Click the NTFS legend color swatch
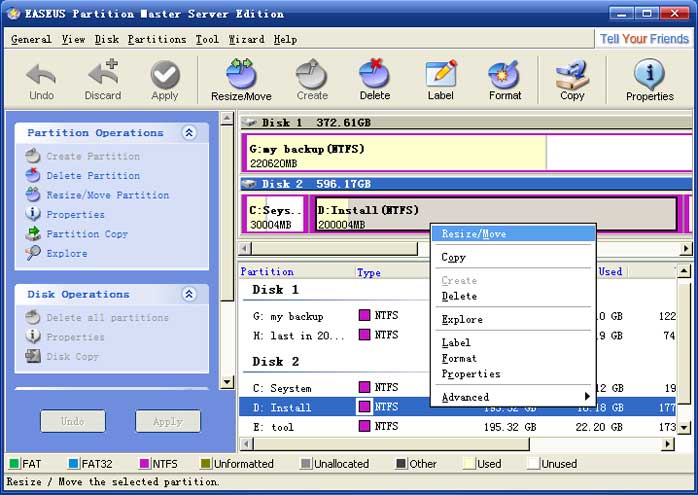Image resolution: width=698 pixels, height=495 pixels. 144,463
